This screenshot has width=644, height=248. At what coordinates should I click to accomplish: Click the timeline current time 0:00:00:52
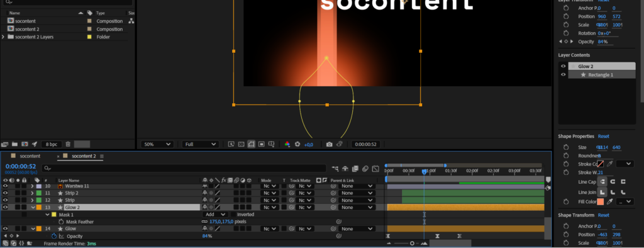pyautogui.click(x=21, y=167)
